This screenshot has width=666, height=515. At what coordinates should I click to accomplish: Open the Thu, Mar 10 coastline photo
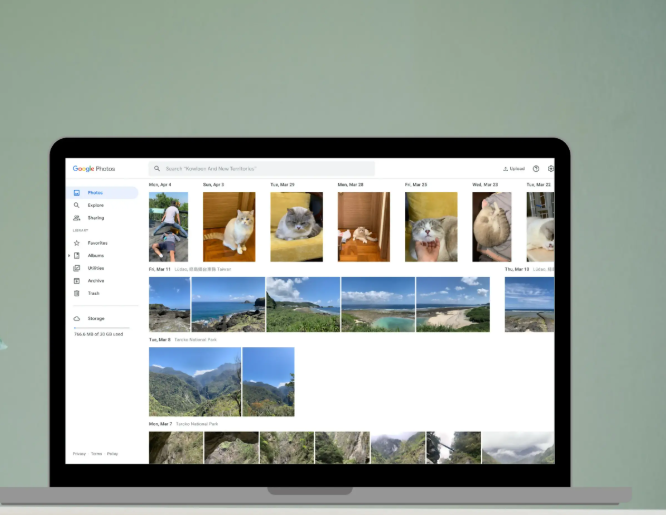pos(529,304)
